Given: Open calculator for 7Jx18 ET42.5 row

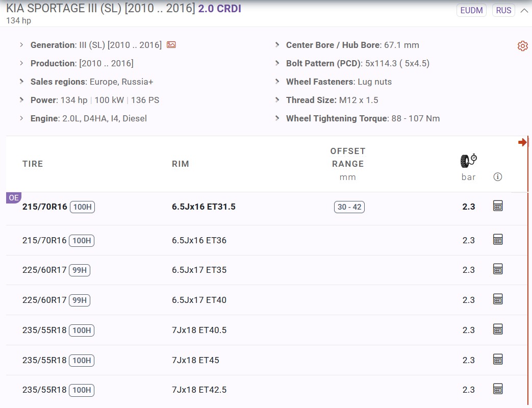Looking at the screenshot, I should 498,389.
